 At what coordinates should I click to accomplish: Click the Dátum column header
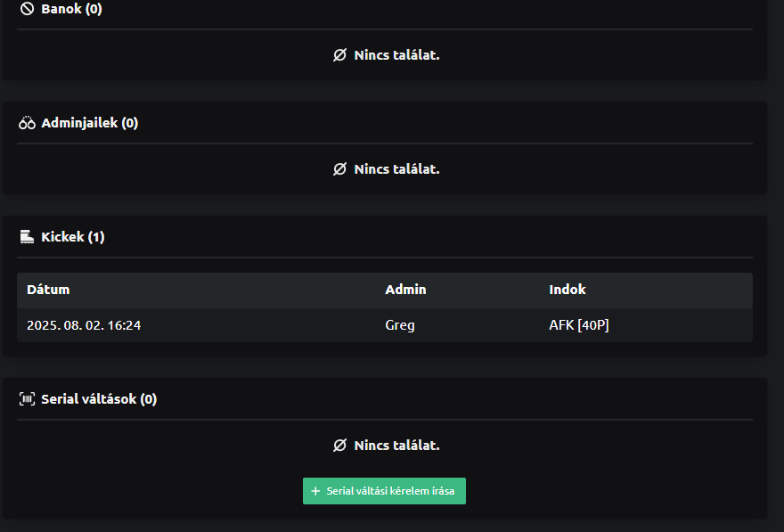tap(48, 290)
